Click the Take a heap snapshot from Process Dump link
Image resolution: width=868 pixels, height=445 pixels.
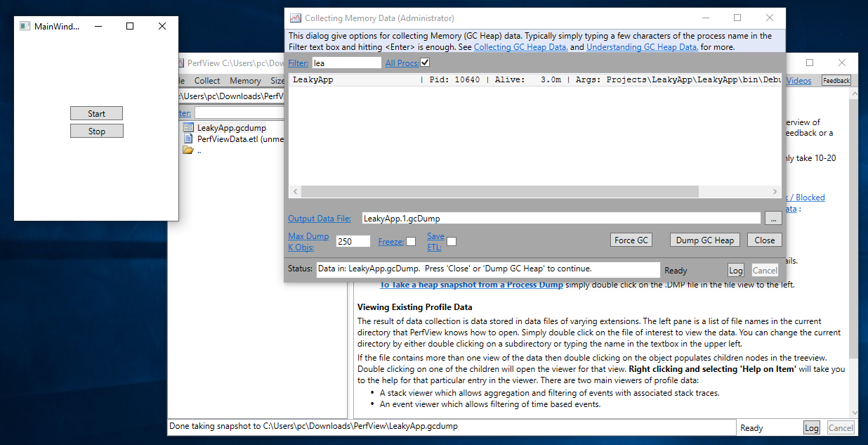(x=471, y=285)
